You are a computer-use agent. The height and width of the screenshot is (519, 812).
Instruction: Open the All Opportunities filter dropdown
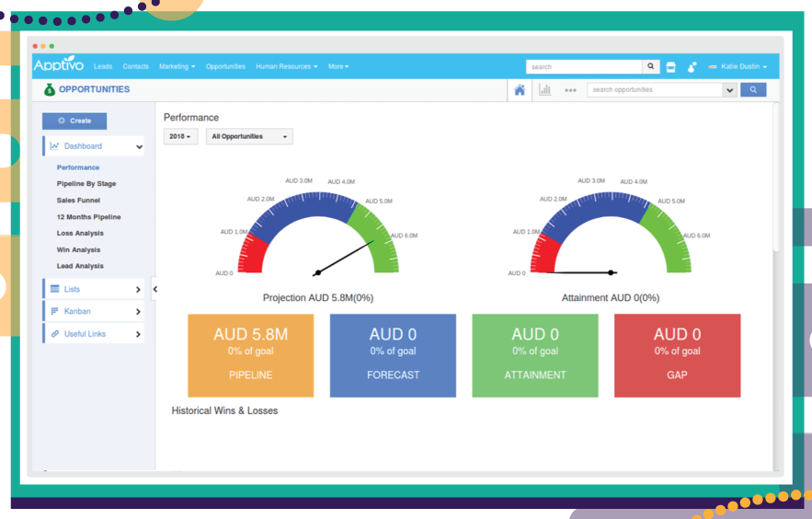(249, 136)
